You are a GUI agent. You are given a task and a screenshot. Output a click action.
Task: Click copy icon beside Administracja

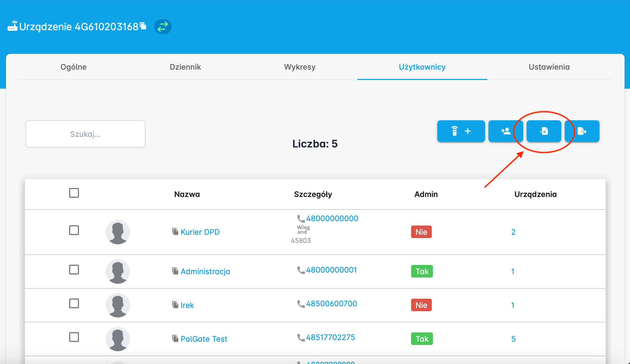pyautogui.click(x=175, y=271)
